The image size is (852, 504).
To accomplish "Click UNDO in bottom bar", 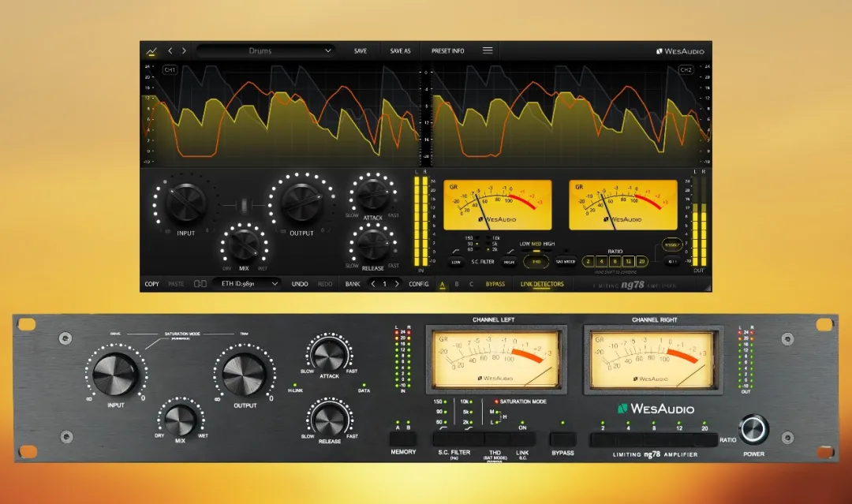I will click(300, 284).
